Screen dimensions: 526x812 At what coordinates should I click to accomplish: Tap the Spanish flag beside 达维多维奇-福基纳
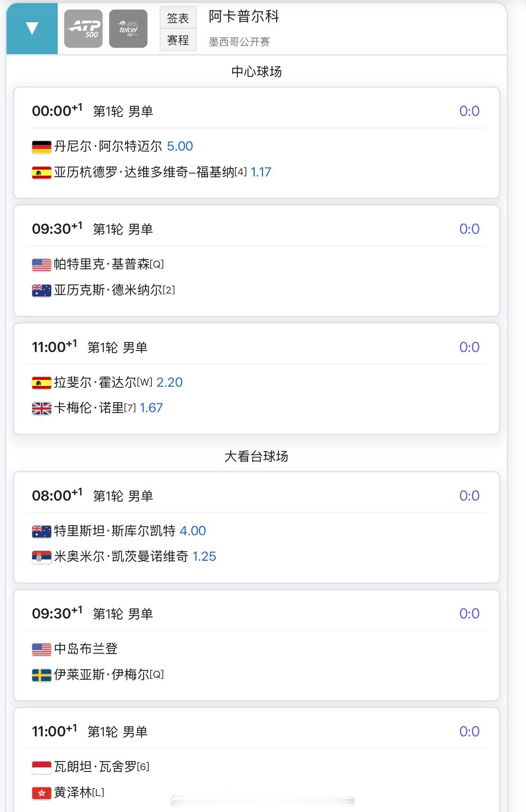click(x=41, y=173)
